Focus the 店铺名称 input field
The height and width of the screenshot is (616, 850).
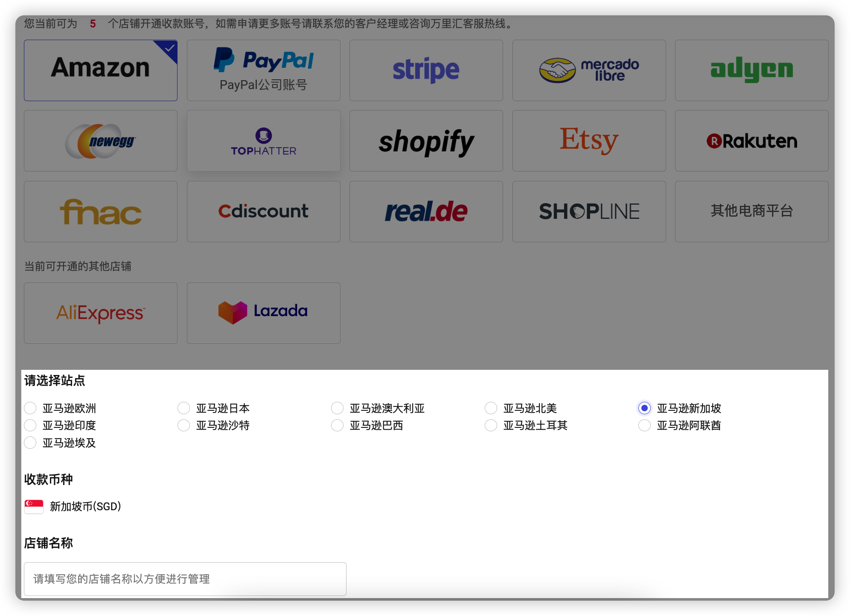185,579
